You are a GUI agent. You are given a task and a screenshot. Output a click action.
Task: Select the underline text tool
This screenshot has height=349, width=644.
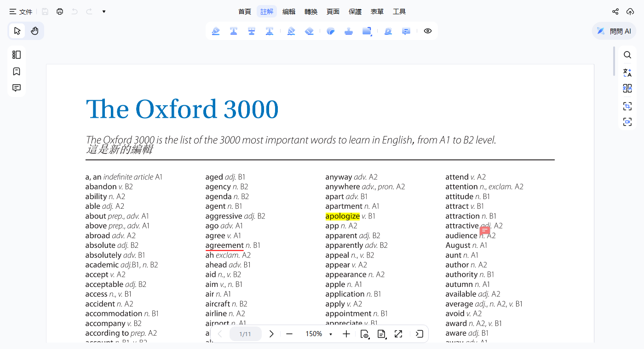click(234, 31)
